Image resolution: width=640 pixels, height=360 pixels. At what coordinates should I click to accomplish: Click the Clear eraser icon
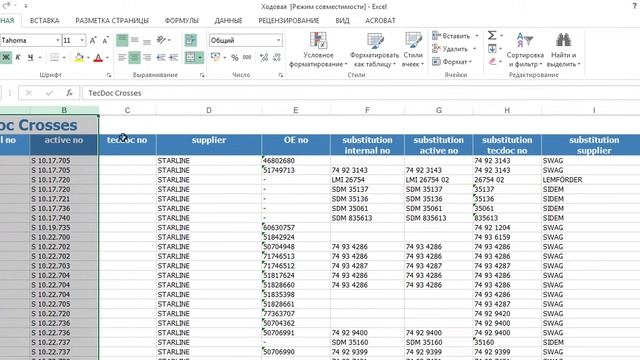492,62
